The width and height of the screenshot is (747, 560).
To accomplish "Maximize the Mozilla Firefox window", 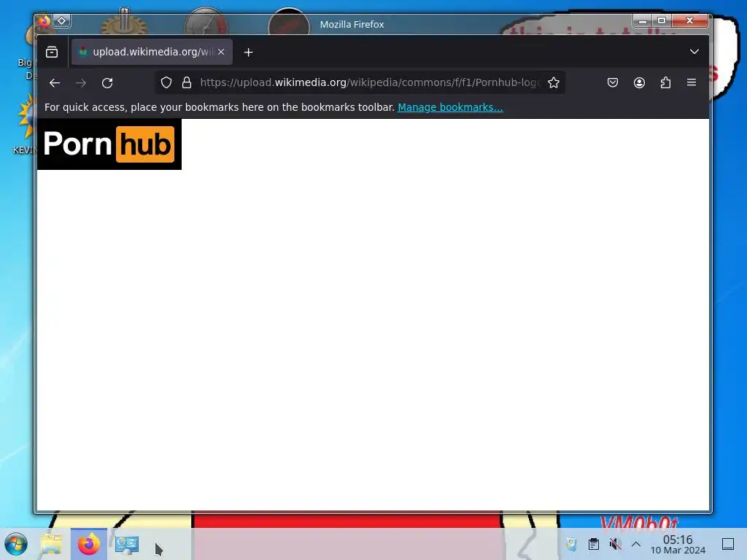I will [662, 20].
